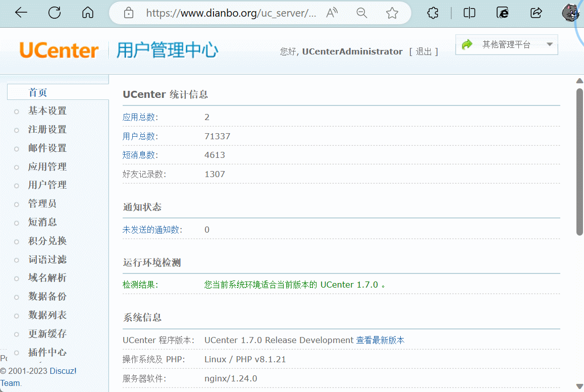
Task: Click the scrollbar up arrow
Action: click(x=579, y=81)
